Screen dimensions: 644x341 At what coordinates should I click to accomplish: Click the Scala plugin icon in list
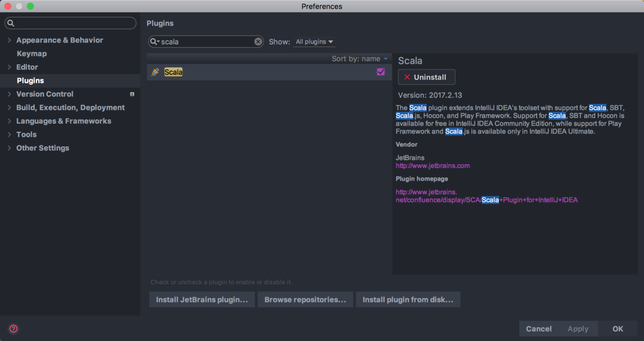[155, 72]
